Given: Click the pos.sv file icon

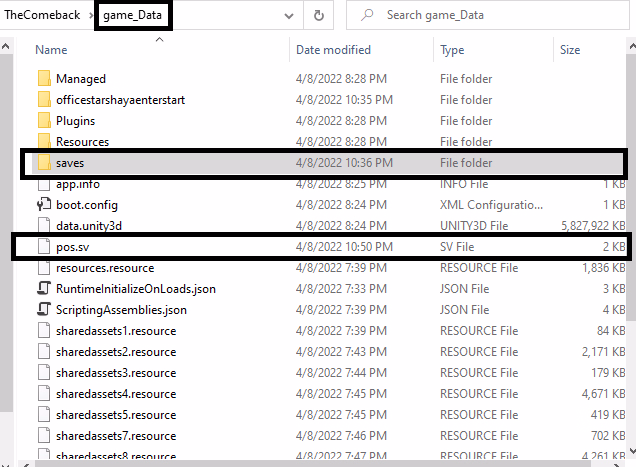Looking at the screenshot, I should 44,247.
